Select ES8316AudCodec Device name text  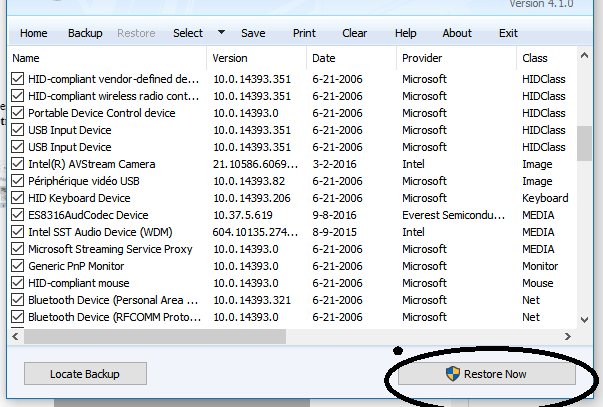pyautogui.click(x=88, y=215)
